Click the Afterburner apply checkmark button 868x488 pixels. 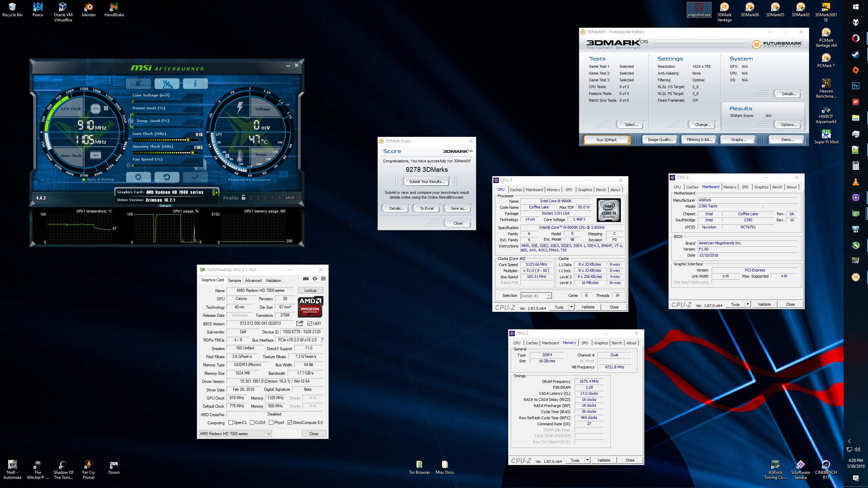click(195, 177)
